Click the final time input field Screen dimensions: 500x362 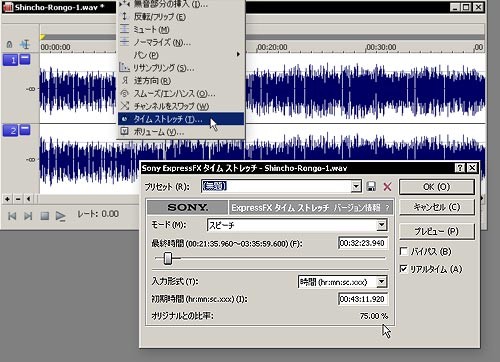coord(363,243)
